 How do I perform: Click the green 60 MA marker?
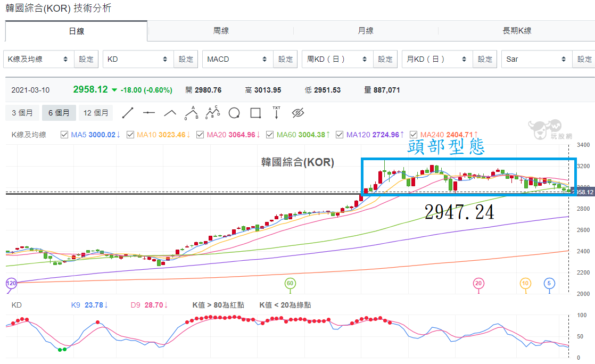290,283
